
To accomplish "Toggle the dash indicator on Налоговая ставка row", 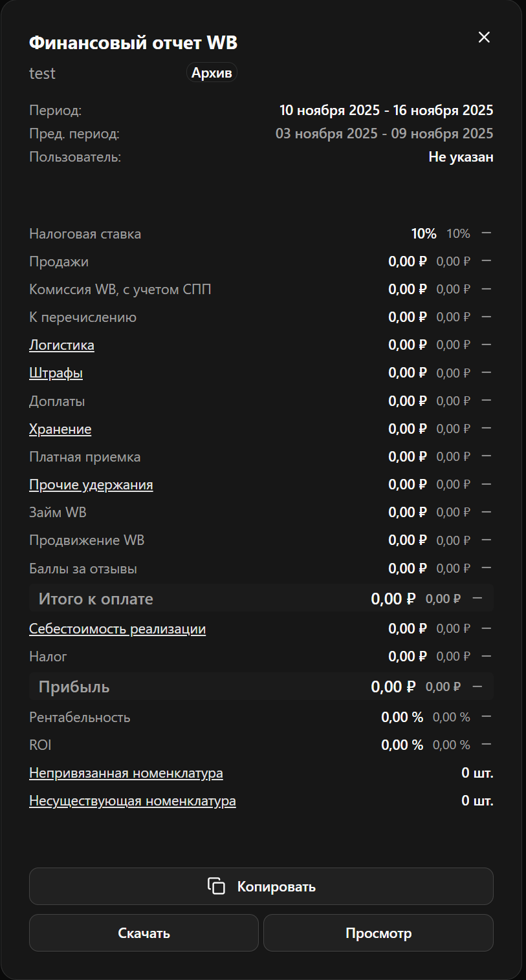I will coord(487,233).
